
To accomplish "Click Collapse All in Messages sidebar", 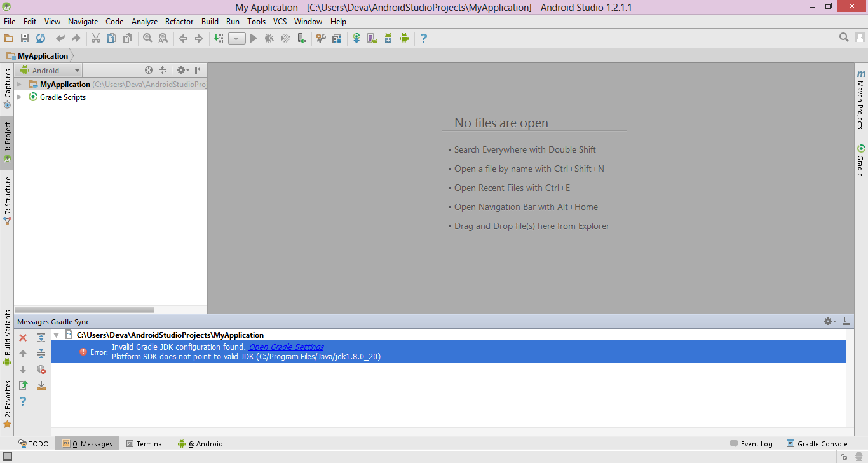I will coord(41,354).
